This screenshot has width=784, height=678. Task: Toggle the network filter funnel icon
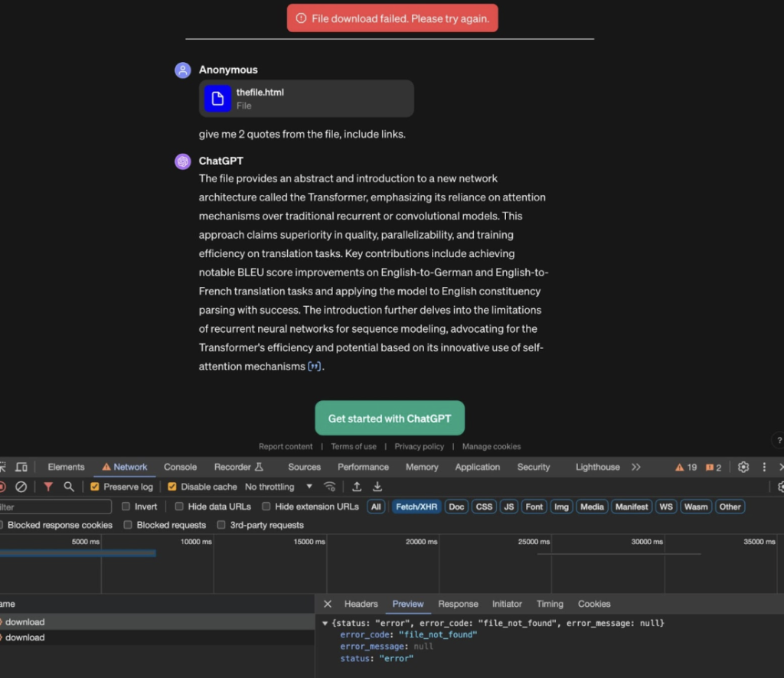coord(48,487)
